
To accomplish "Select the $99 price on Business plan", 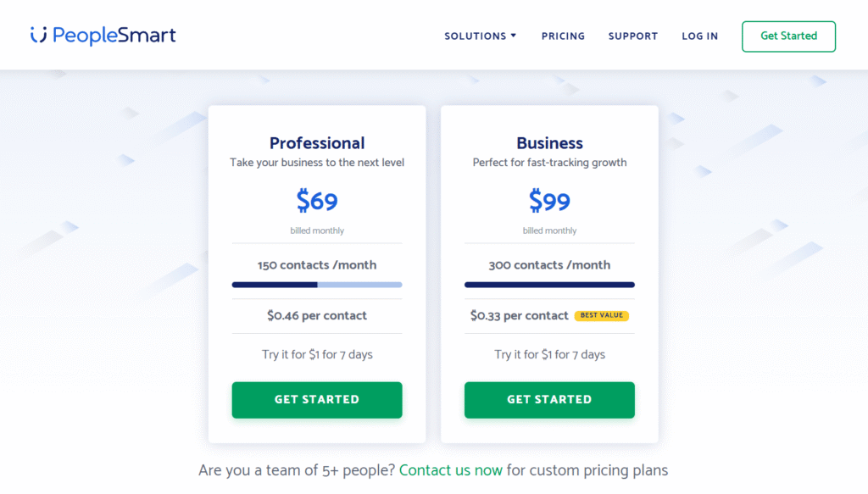I will pos(548,201).
